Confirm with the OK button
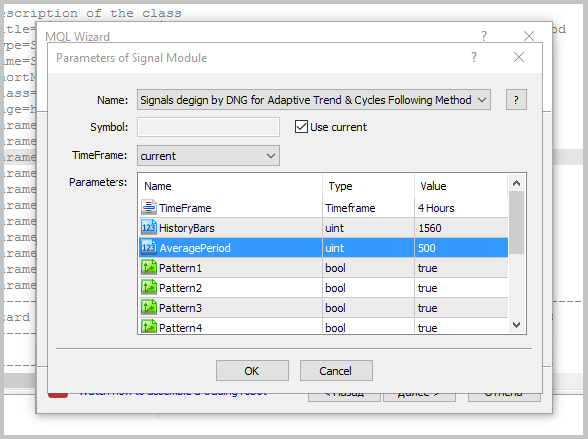Screen dimensions: 588x439 coord(252,371)
